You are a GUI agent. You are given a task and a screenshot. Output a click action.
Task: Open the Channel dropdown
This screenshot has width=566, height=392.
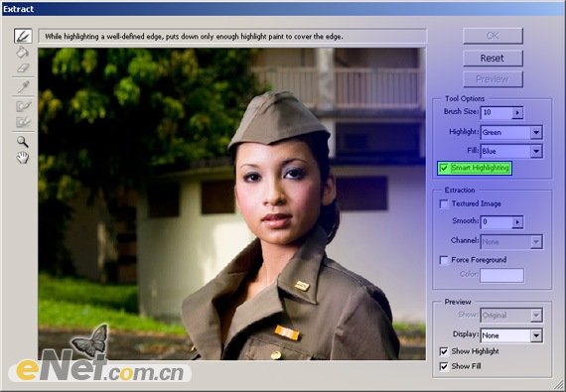(x=536, y=242)
